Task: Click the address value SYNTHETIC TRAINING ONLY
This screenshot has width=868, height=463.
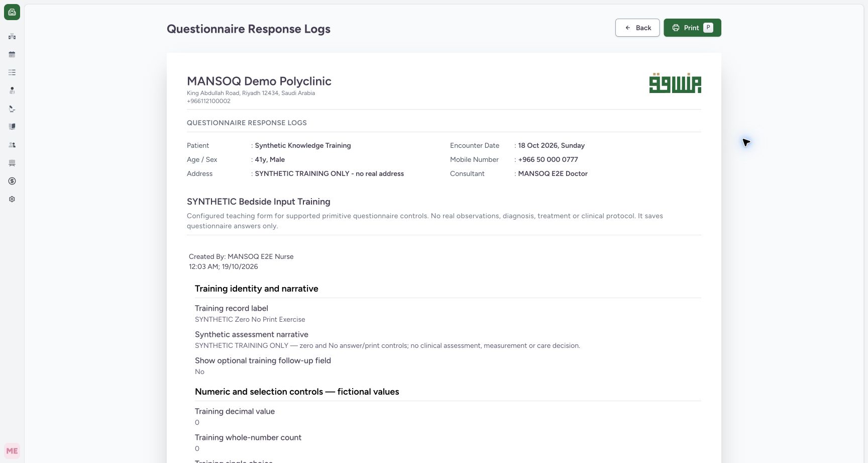Action: click(330, 173)
